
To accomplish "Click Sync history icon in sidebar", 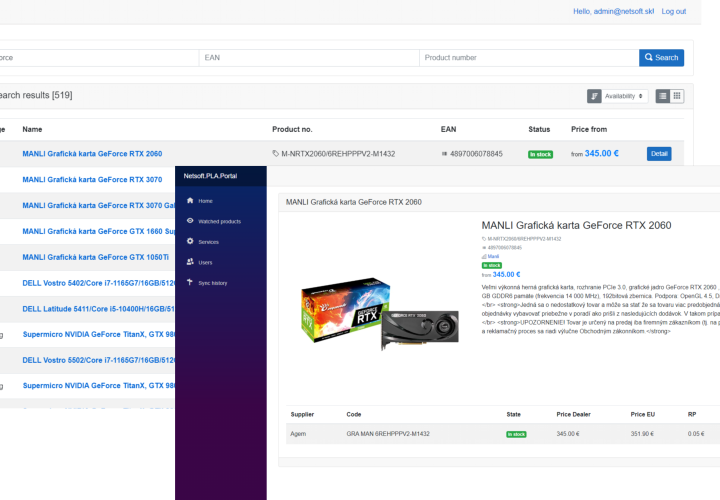I will tap(190, 282).
